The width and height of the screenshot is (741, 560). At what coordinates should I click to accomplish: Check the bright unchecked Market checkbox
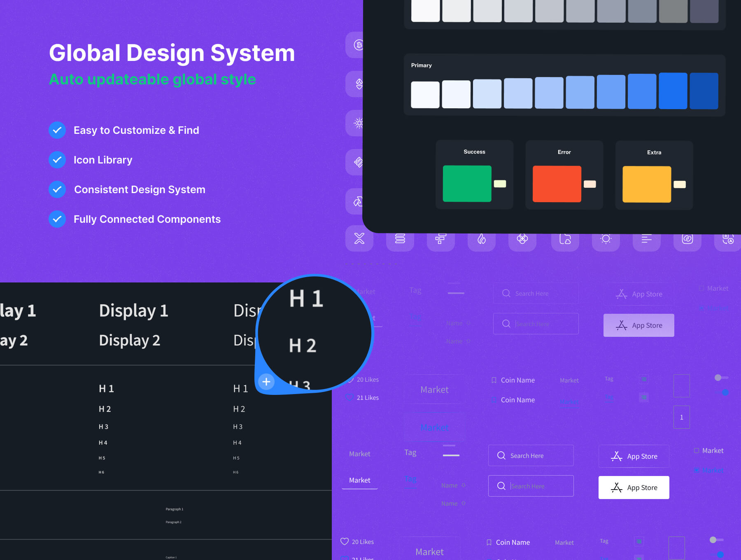click(x=697, y=450)
